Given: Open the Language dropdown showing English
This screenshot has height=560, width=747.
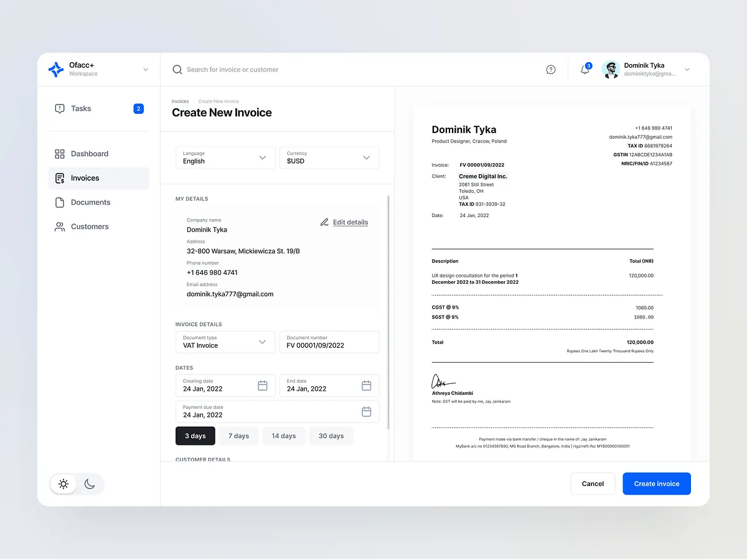Looking at the screenshot, I should 225,157.
